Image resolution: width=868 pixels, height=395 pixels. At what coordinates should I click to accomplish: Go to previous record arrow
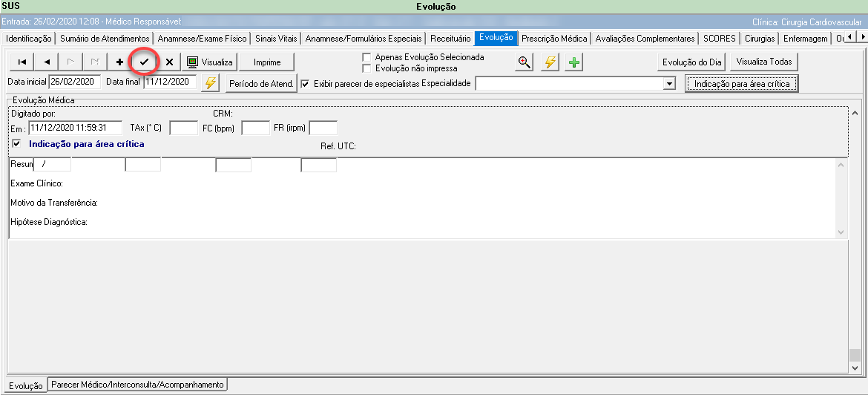pyautogui.click(x=47, y=62)
